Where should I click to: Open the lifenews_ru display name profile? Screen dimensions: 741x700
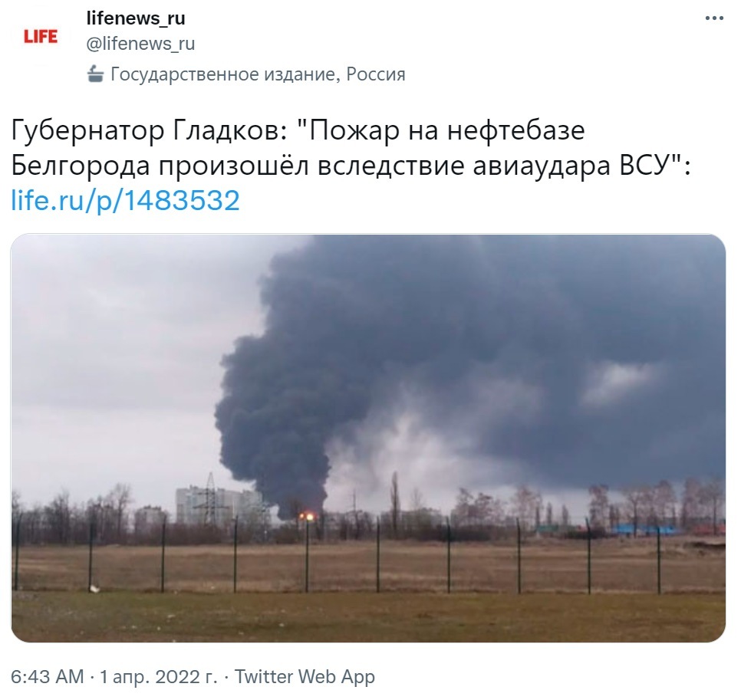(x=136, y=18)
